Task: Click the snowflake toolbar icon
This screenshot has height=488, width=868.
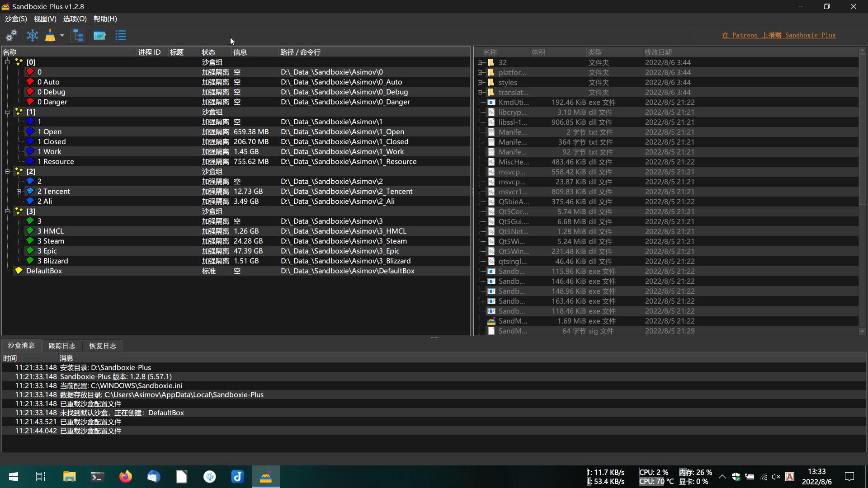Action: click(x=33, y=35)
